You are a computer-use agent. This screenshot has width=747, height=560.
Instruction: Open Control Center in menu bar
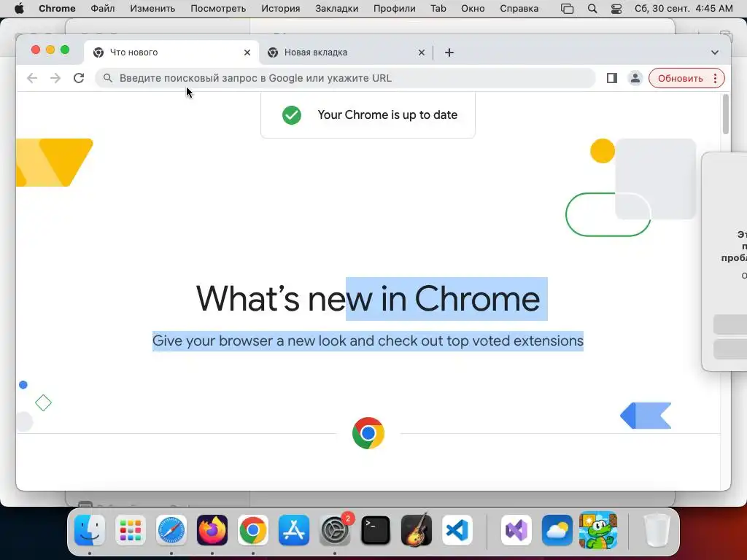coord(616,9)
